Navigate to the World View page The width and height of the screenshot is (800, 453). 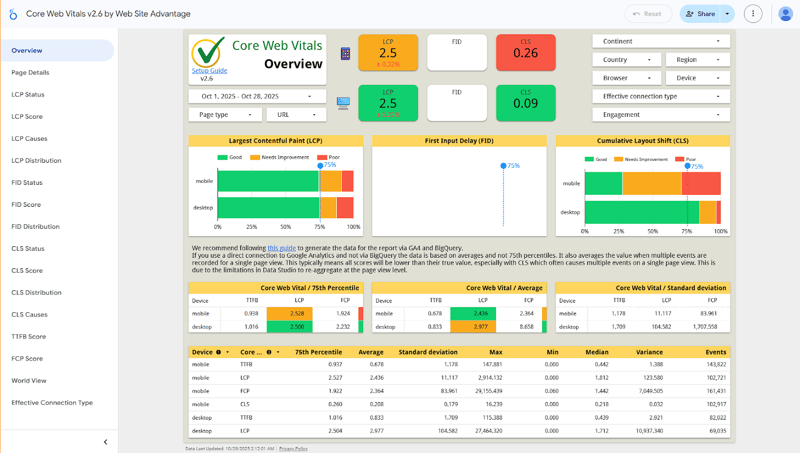(x=29, y=381)
